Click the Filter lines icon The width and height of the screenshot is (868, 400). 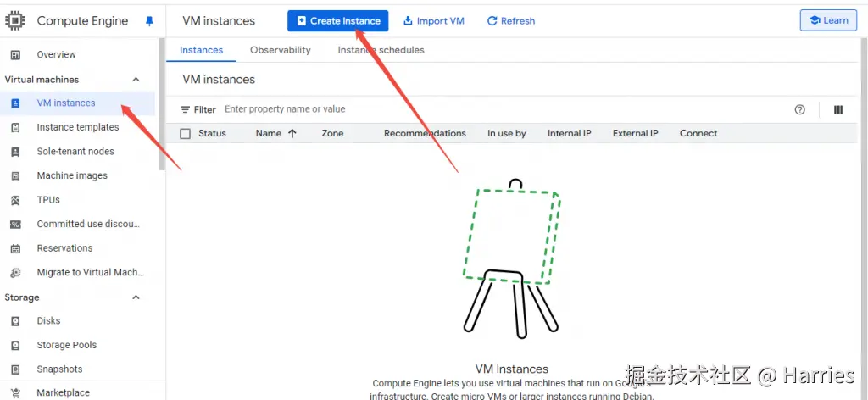point(186,109)
